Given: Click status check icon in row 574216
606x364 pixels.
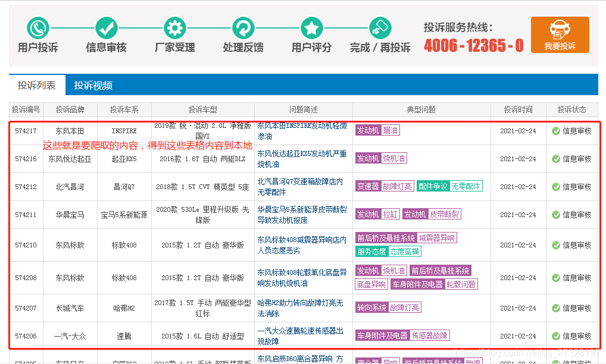Looking at the screenshot, I should click(x=556, y=159).
